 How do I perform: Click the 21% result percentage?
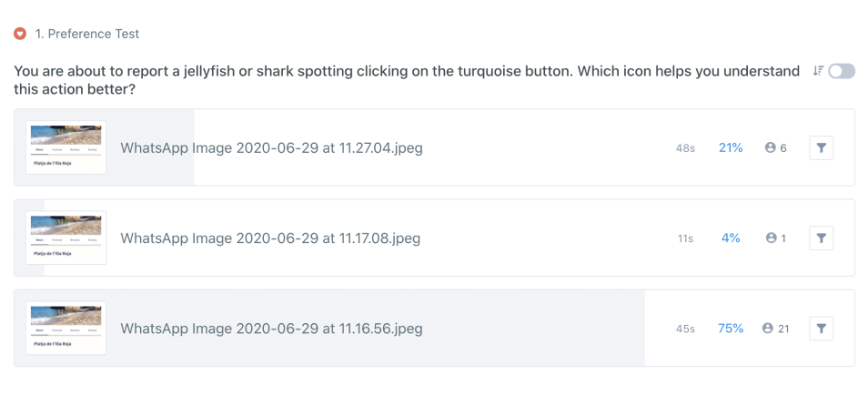tap(731, 147)
